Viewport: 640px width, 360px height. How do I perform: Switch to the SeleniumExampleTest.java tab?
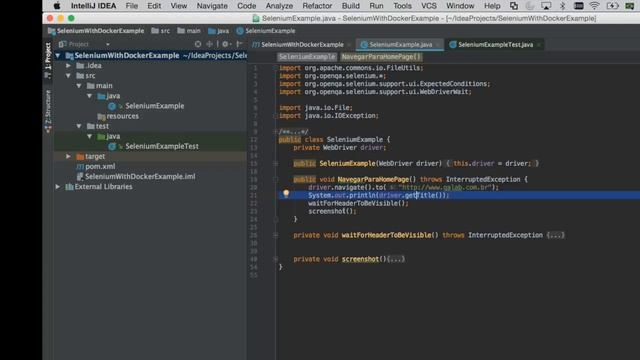pyautogui.click(x=496, y=44)
